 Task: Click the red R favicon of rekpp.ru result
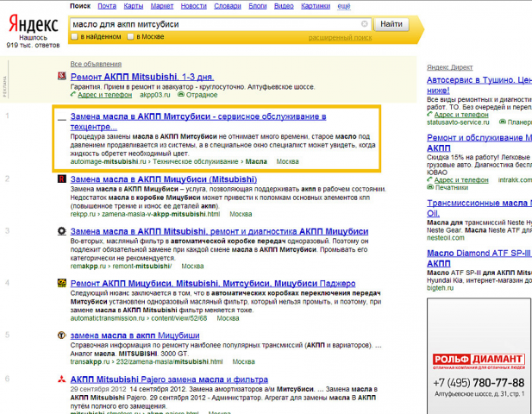pos(62,179)
